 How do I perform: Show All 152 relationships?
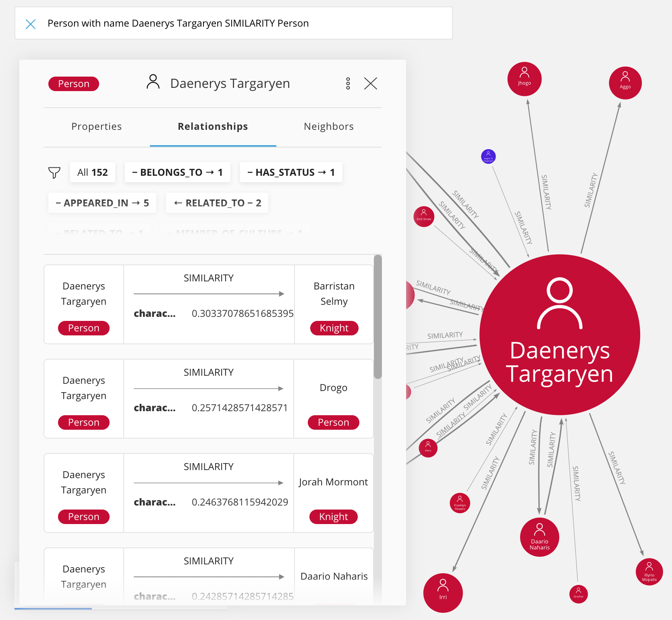point(93,173)
